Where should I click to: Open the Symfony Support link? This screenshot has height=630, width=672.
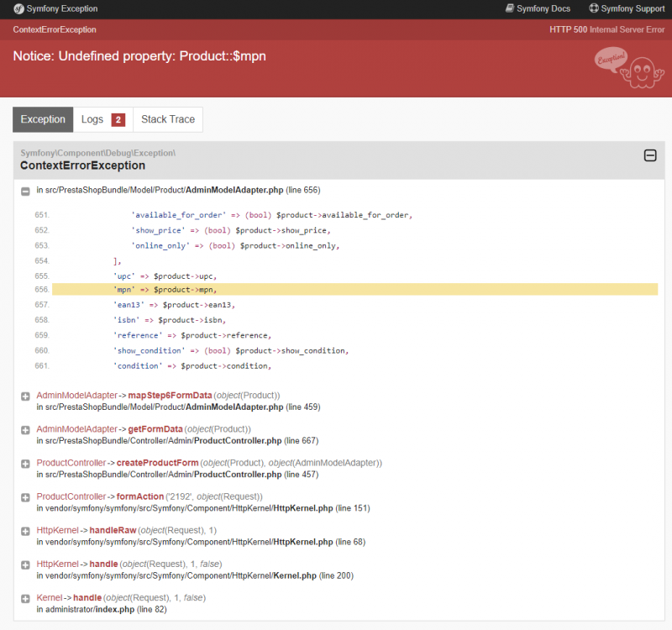pyautogui.click(x=627, y=8)
